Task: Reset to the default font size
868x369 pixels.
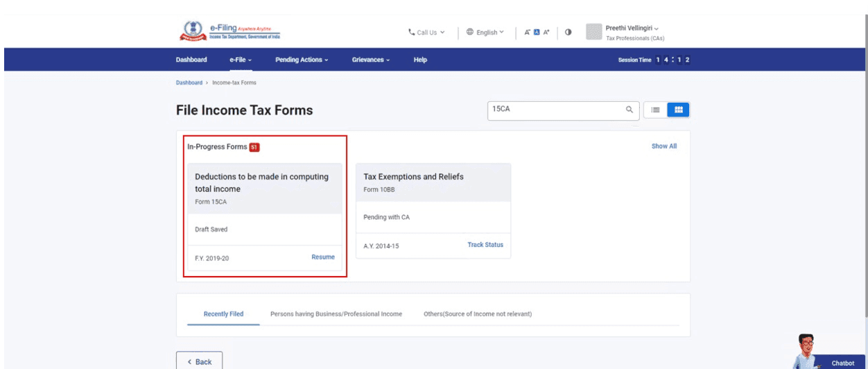Action: [538, 33]
